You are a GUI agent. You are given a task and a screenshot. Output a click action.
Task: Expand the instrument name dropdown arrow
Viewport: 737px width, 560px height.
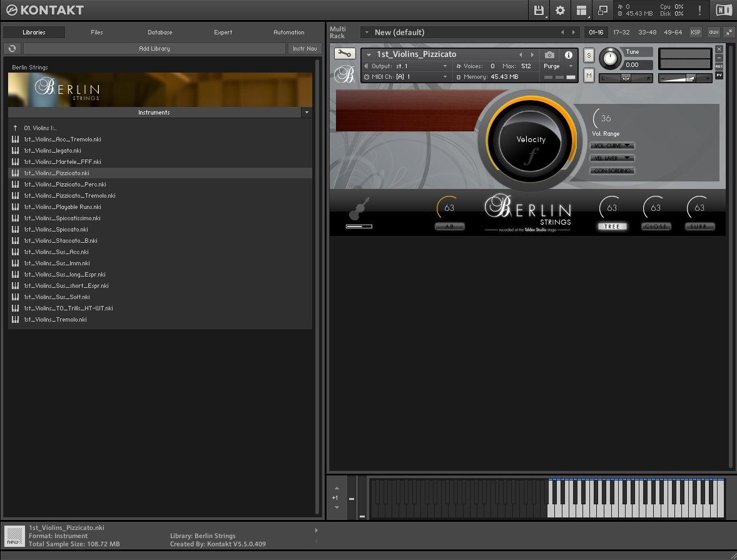pyautogui.click(x=368, y=55)
